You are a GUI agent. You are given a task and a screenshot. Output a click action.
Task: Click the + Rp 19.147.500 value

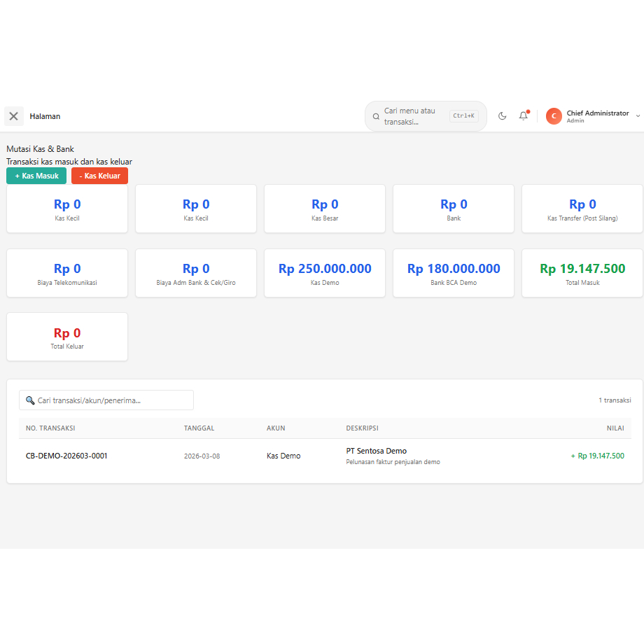click(x=598, y=456)
